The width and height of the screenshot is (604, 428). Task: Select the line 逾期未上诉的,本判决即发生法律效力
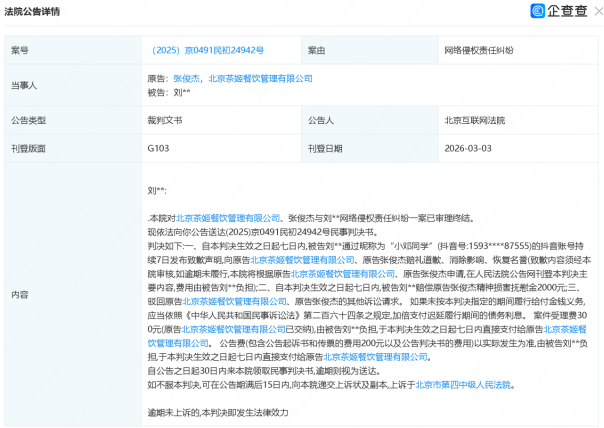tap(218, 413)
